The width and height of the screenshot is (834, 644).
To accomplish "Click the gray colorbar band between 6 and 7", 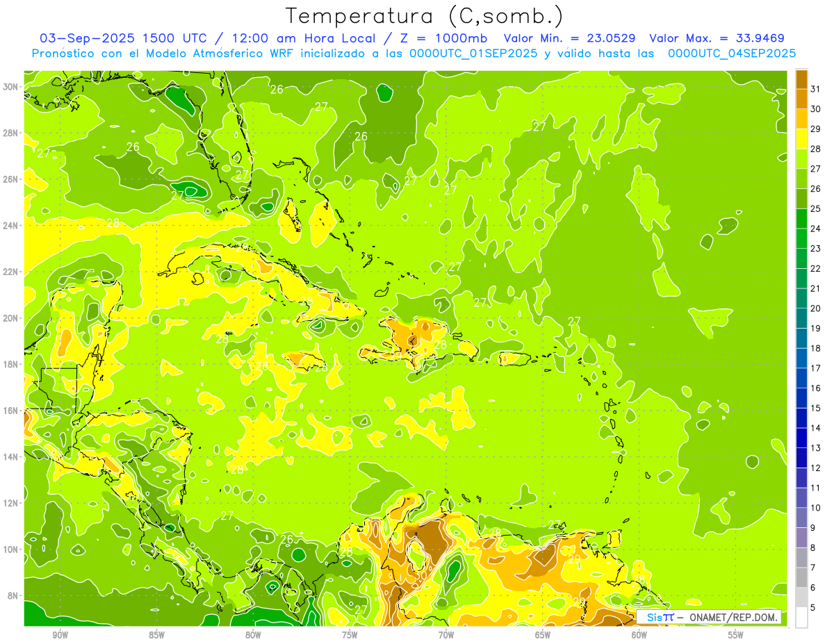I will (801, 578).
